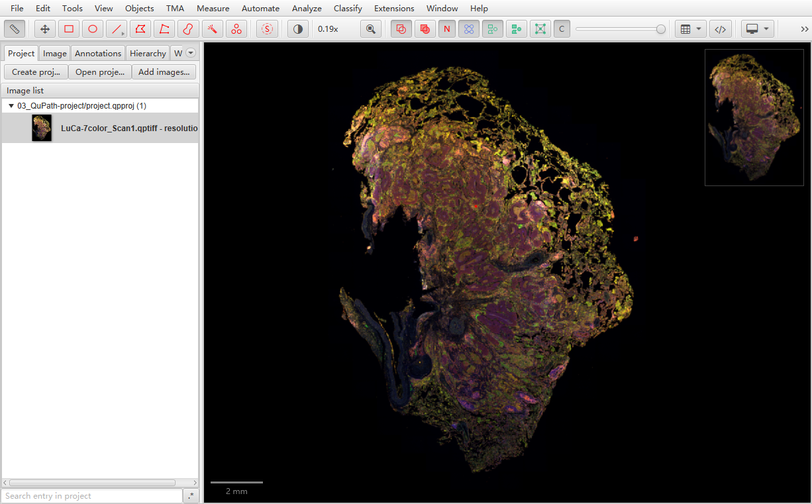Select the Wand tool

pos(212,29)
